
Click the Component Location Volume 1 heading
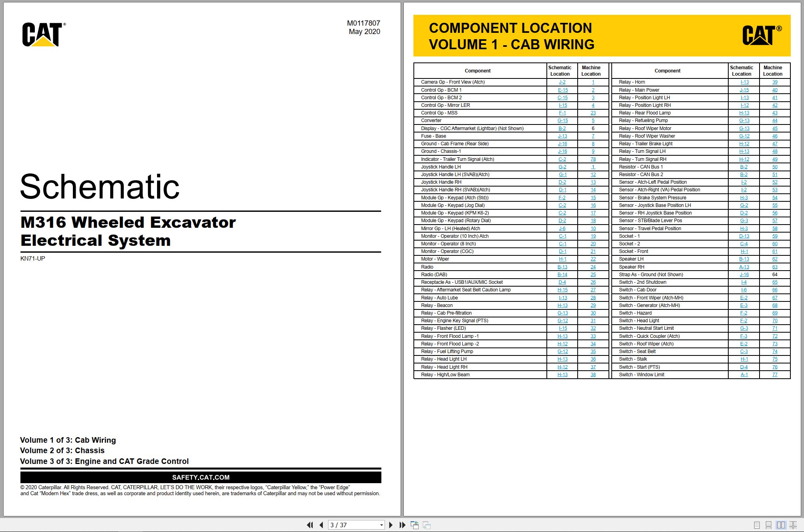[x=512, y=36]
